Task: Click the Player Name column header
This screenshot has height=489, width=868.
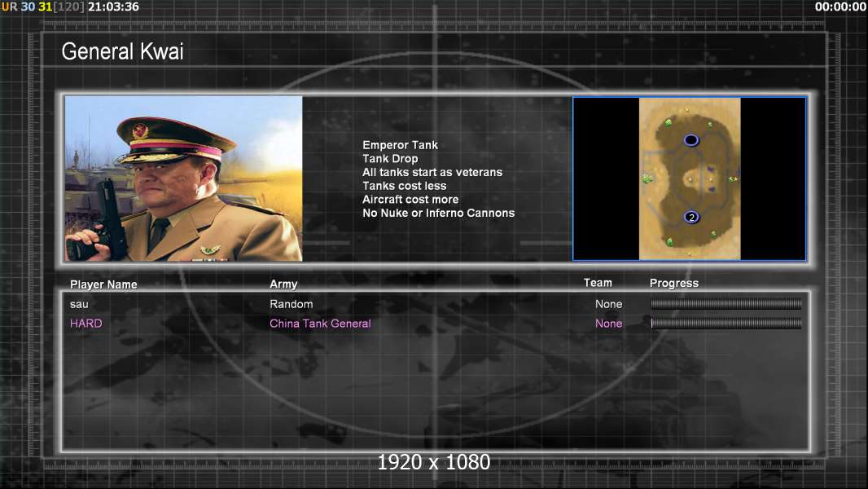Action: [x=103, y=284]
